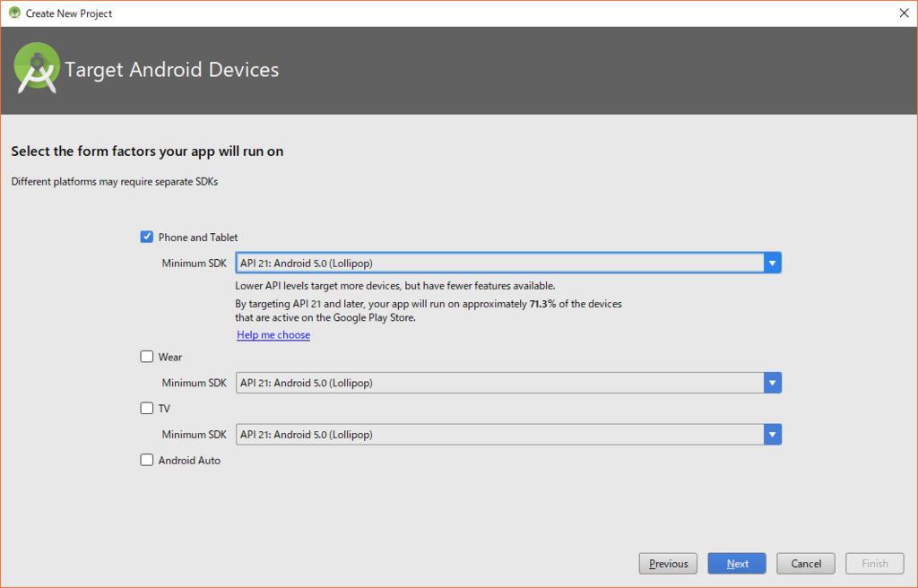918x588 pixels.
Task: Click the Wear API 21 combo box field
Action: click(498, 383)
